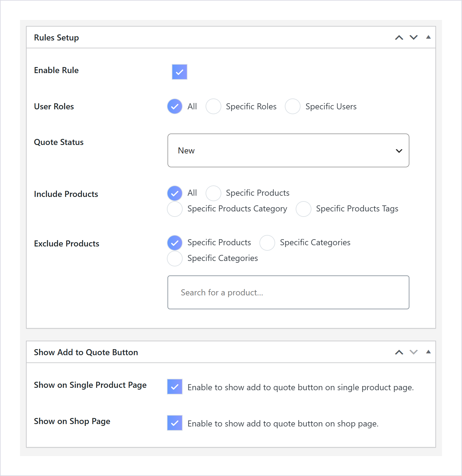Pick Specific Products under Include Products
462x476 pixels.
point(213,193)
